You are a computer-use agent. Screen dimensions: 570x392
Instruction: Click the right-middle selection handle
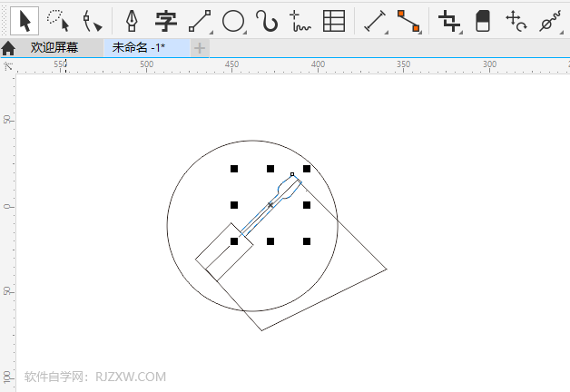coord(307,205)
